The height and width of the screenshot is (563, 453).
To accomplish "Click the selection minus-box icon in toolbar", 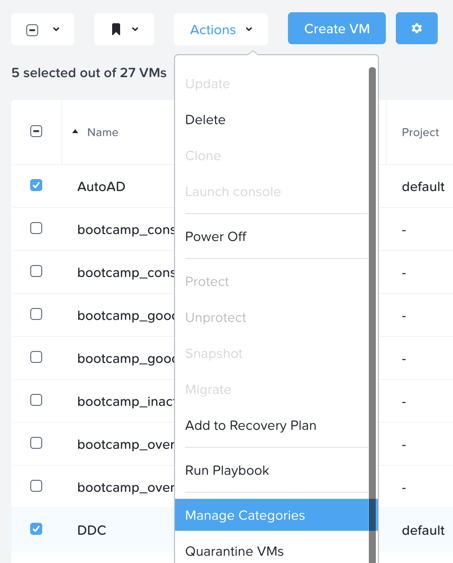I will pyautogui.click(x=32, y=30).
